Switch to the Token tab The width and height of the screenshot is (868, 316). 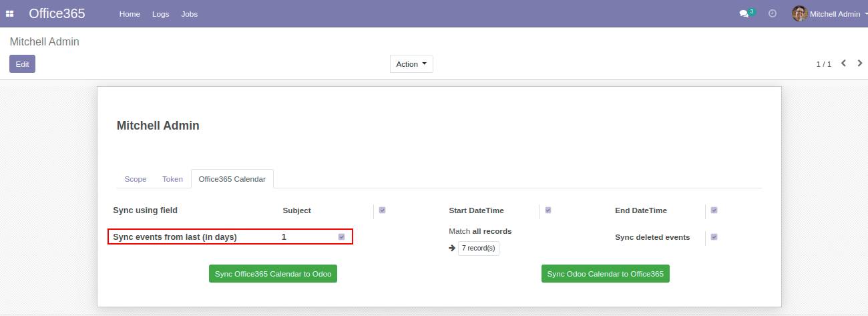pyautogui.click(x=172, y=179)
